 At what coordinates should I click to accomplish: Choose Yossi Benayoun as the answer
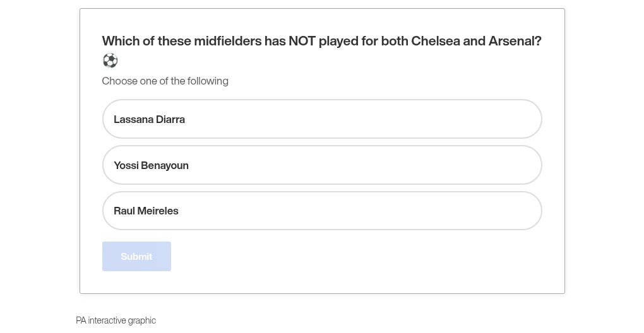coord(322,165)
